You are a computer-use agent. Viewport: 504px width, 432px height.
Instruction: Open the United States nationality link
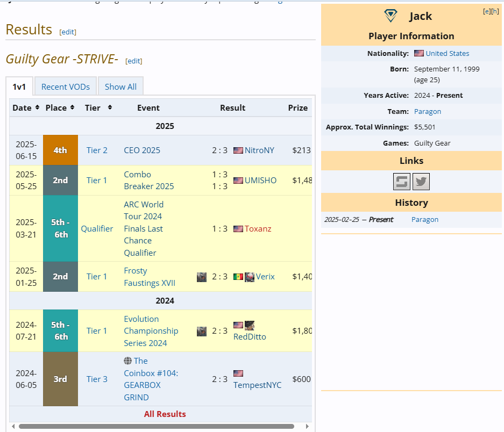tap(448, 53)
